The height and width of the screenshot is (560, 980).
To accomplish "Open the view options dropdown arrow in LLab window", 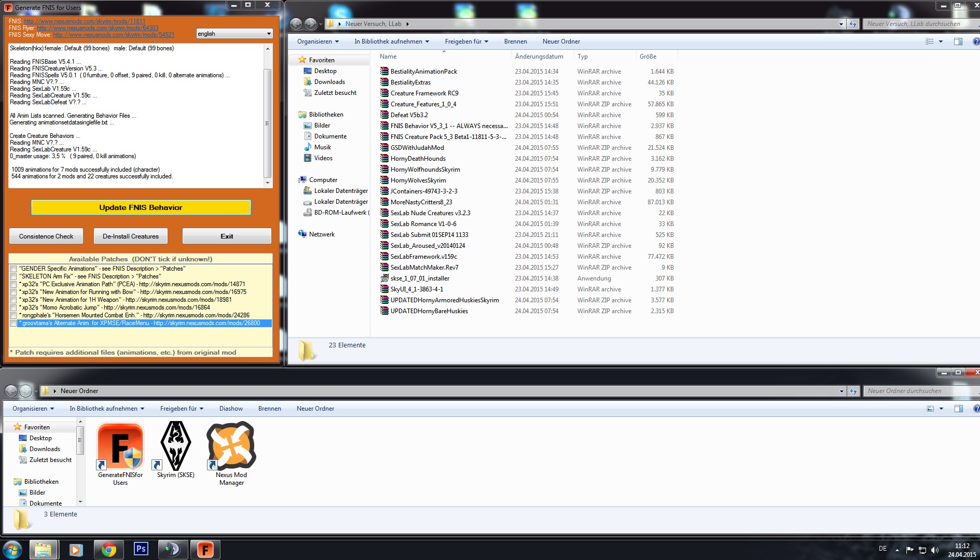I will (941, 41).
